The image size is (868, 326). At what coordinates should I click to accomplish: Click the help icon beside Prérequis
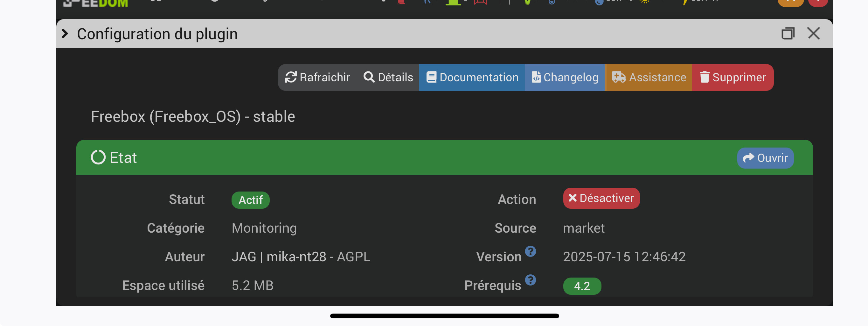pos(530,280)
